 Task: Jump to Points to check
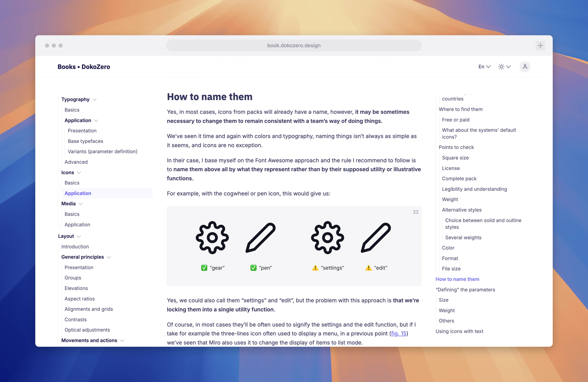point(456,147)
